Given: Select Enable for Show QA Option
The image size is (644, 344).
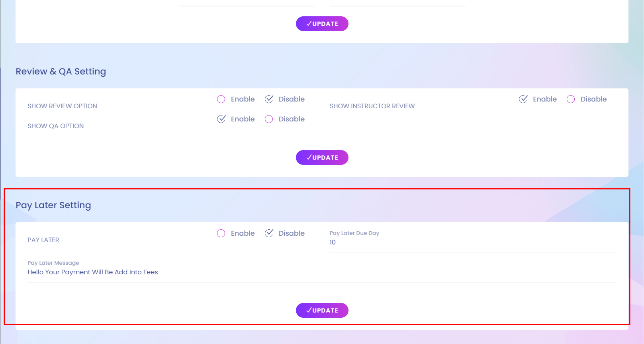Looking at the screenshot, I should [x=221, y=119].
